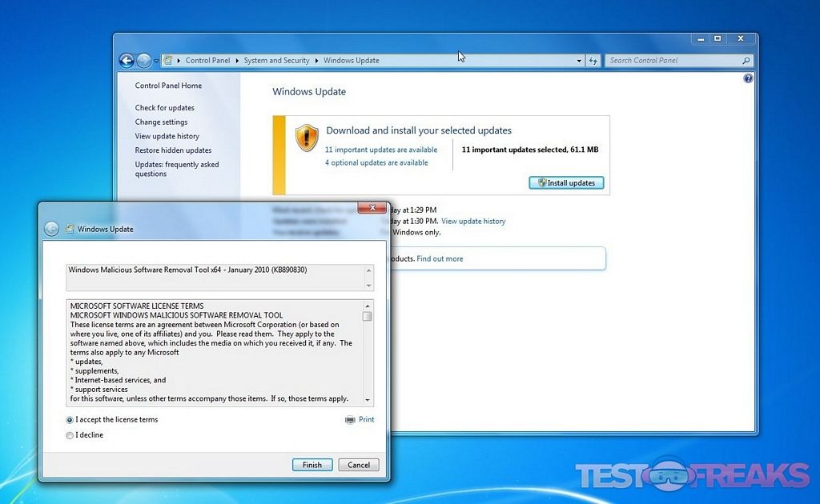The width and height of the screenshot is (820, 504).
Task: Select Control Panel breadcrumb in address bar
Action: pos(207,61)
